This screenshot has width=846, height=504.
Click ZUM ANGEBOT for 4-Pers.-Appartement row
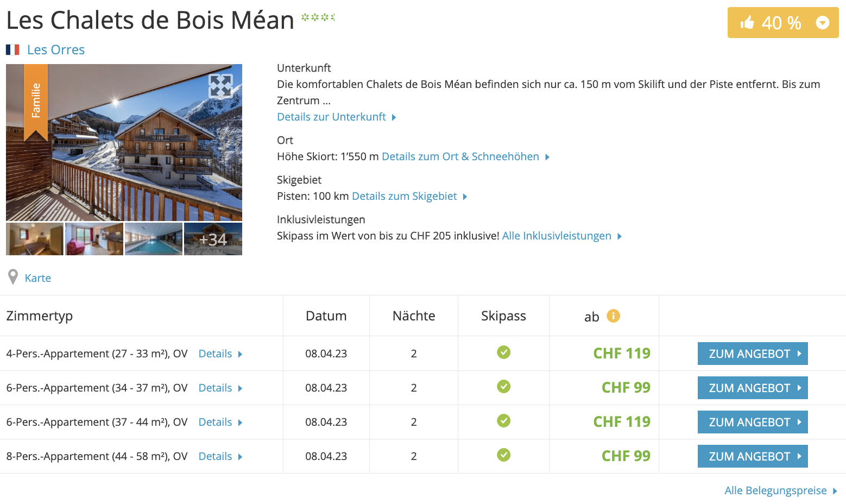pyautogui.click(x=753, y=354)
